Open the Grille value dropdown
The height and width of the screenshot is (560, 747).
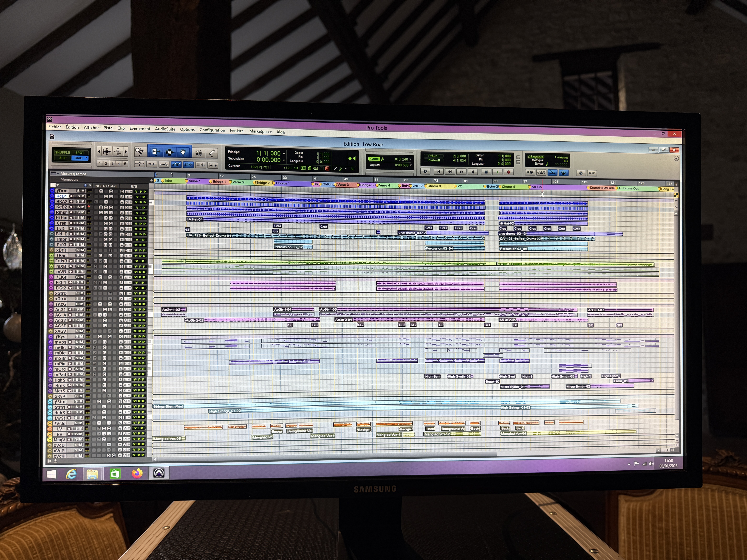[x=410, y=159]
